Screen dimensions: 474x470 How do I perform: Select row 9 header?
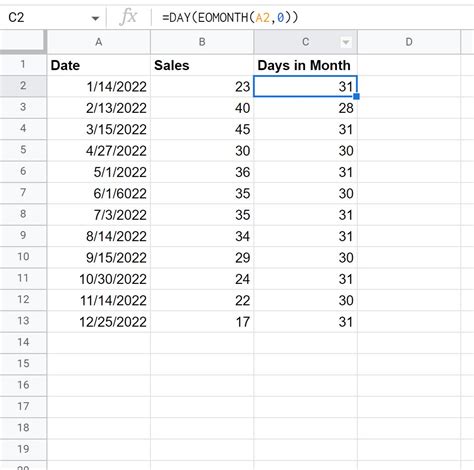click(23, 236)
